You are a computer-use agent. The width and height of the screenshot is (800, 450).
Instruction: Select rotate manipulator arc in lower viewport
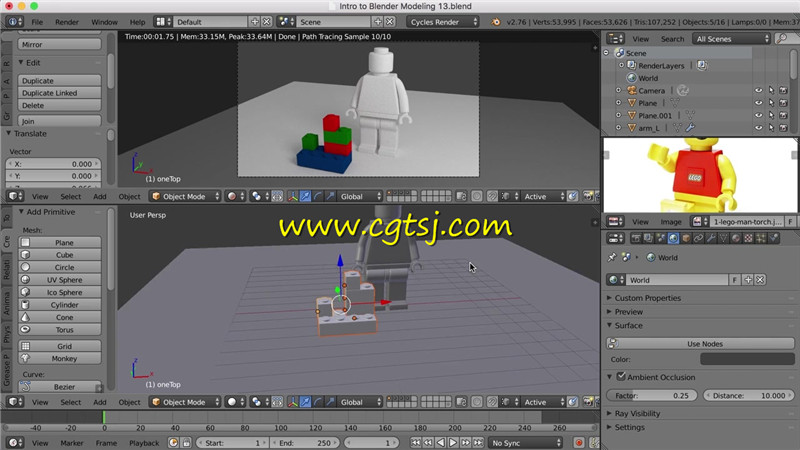[x=318, y=402]
